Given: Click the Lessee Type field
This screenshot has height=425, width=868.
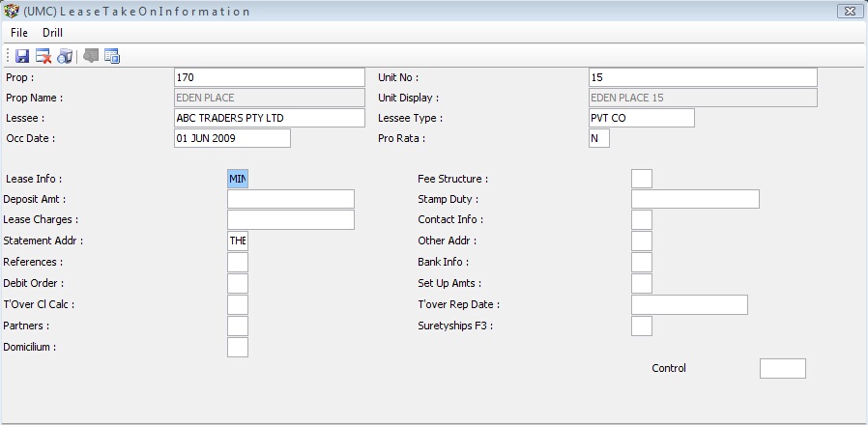Looking at the screenshot, I should pos(641,118).
